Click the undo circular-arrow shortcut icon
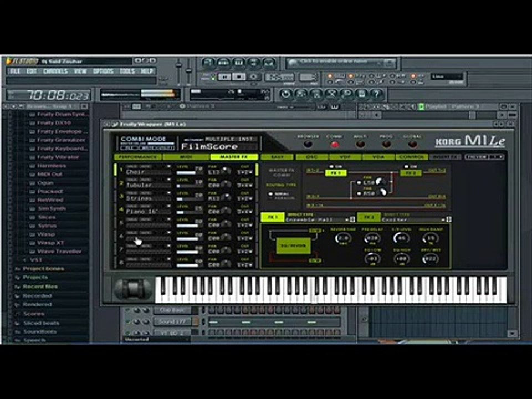532x399 pixels. coord(286,94)
